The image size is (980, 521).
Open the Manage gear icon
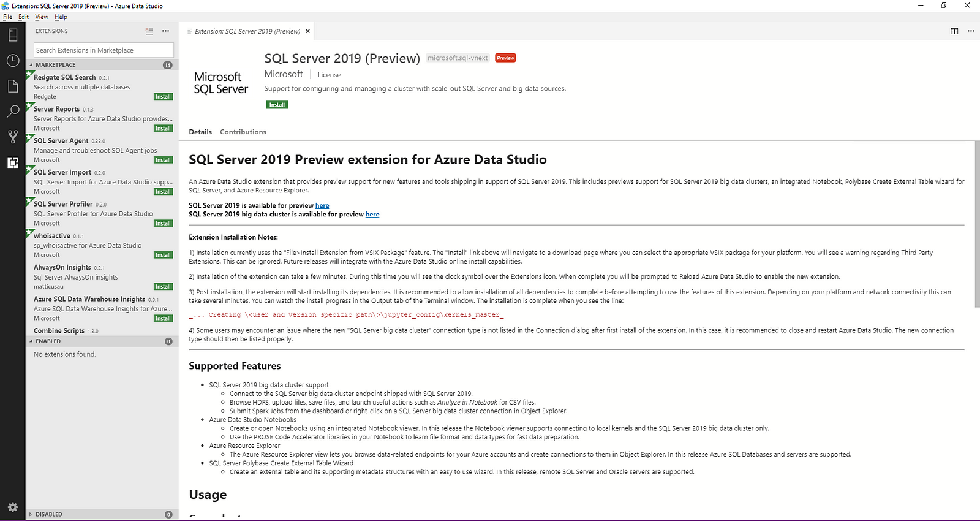[x=13, y=507]
